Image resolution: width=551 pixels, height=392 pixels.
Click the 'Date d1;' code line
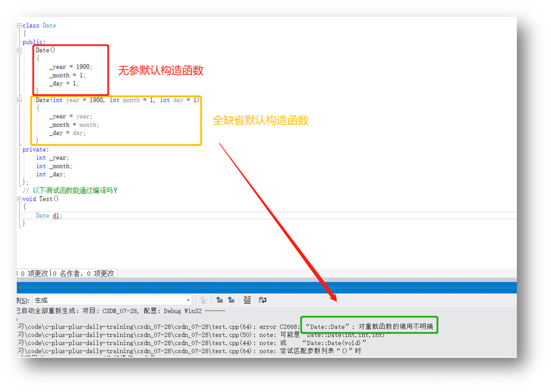point(49,215)
